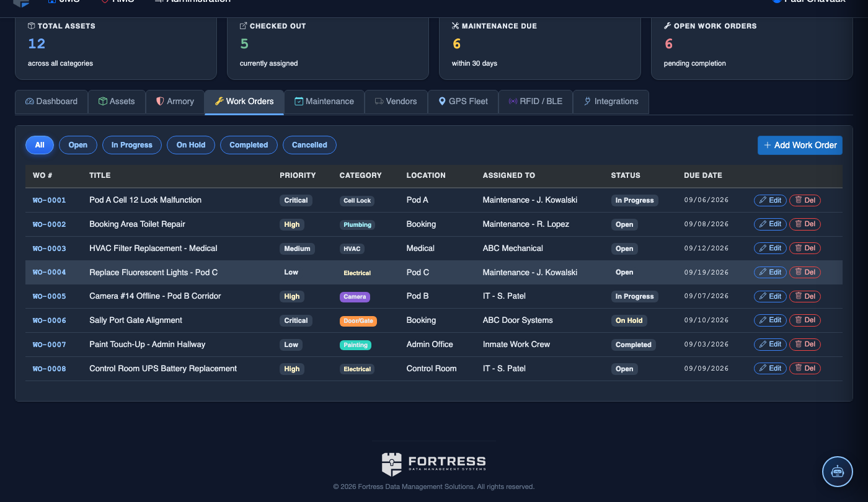Switch to GPS Fleet tab

tap(463, 102)
